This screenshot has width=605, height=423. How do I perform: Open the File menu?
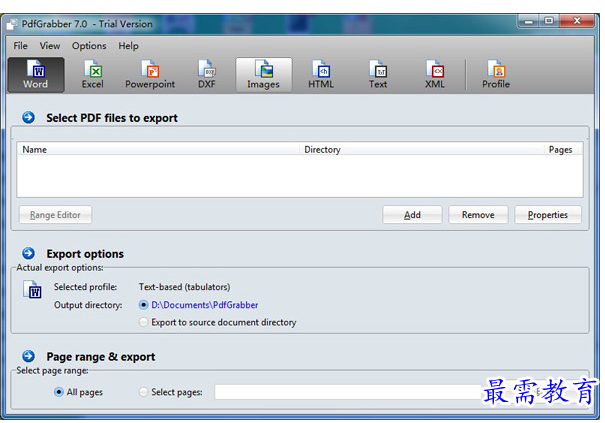[20, 46]
